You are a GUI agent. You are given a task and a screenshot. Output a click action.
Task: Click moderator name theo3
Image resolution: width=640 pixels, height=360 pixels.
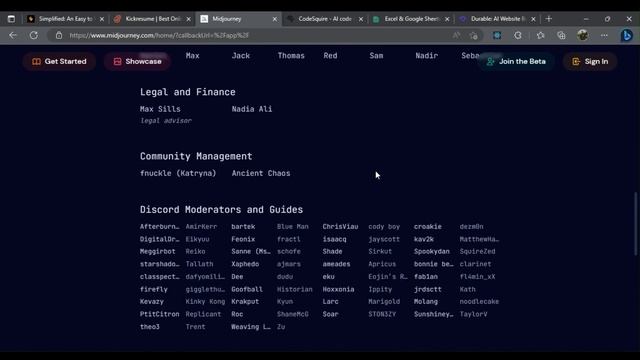(150, 327)
